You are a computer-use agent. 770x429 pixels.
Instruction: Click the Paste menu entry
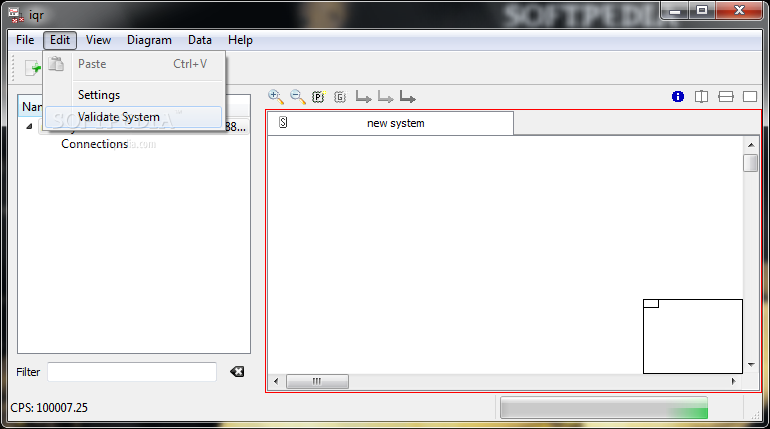pyautogui.click(x=134, y=64)
